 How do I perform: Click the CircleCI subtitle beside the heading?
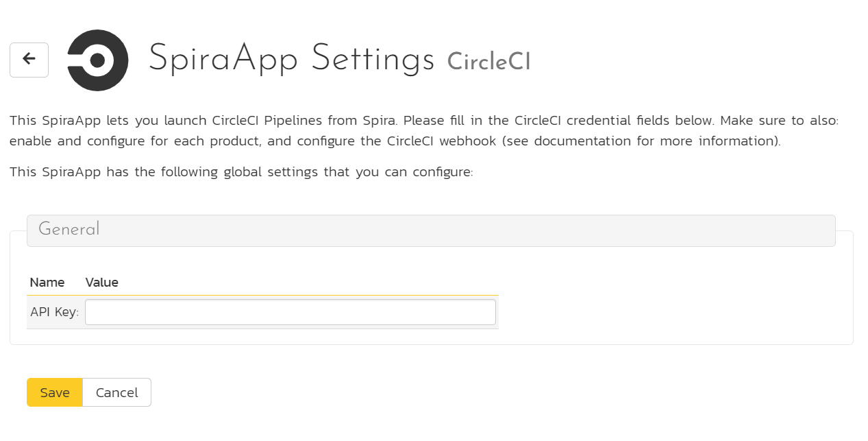click(x=488, y=62)
